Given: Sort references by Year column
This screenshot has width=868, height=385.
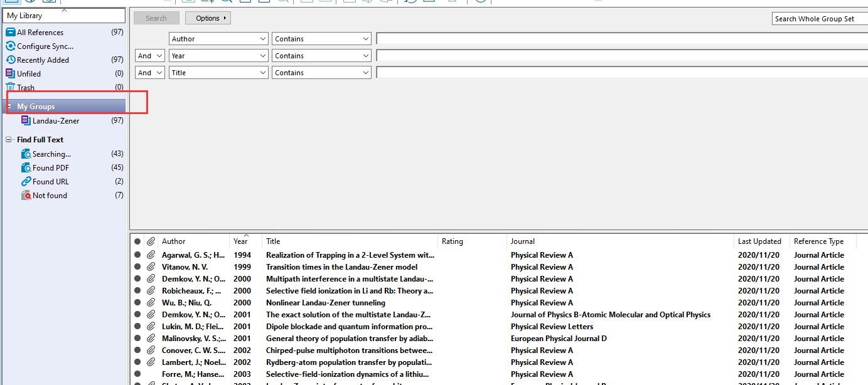Looking at the screenshot, I should click(246, 241).
